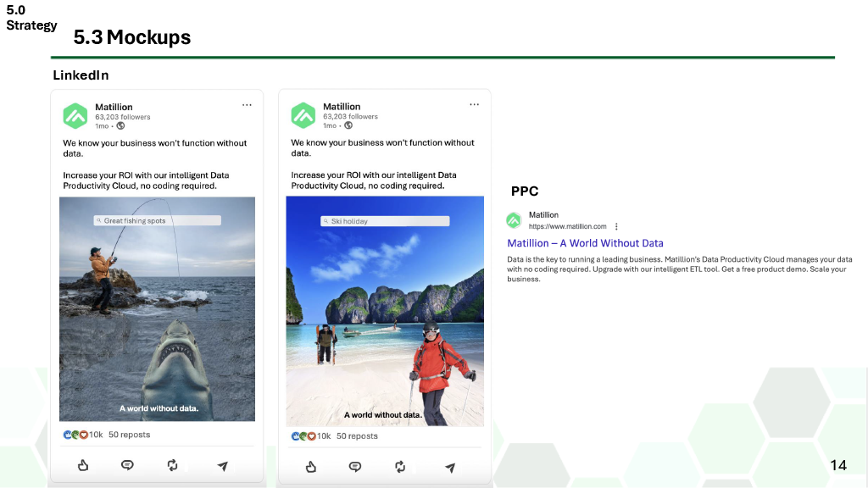Click the 'Great fishing spots' search bar
The width and height of the screenshot is (868, 488).
(x=157, y=220)
